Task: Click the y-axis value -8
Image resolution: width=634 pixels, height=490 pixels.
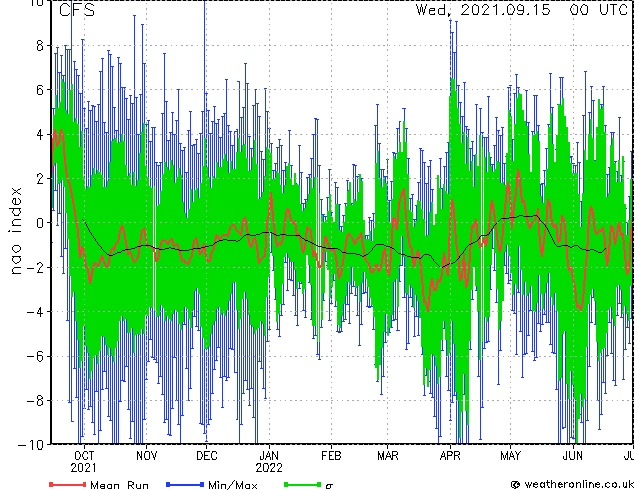Action: (x=35, y=401)
